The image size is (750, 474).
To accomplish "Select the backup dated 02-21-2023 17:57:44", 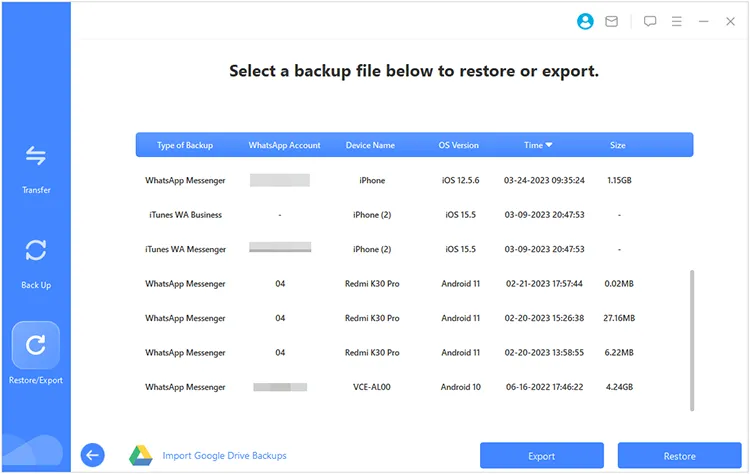I will (414, 284).
